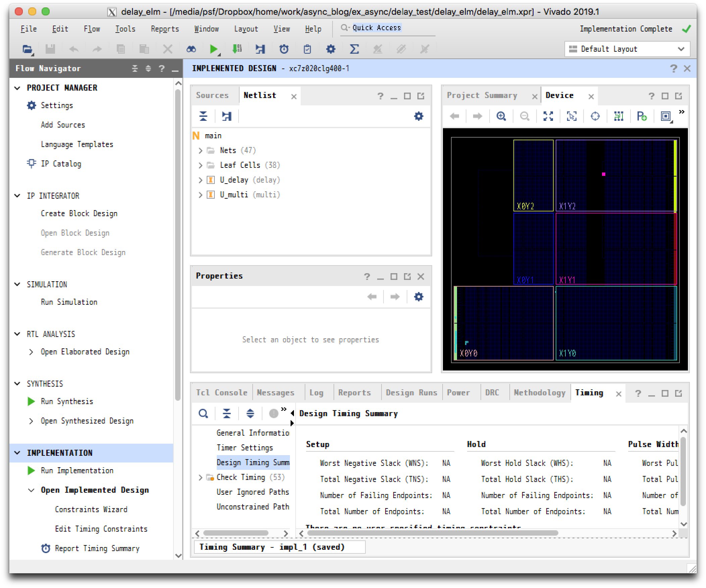The image size is (706, 588).
Task: Click the Sigma report toolbar icon
Action: (x=354, y=49)
